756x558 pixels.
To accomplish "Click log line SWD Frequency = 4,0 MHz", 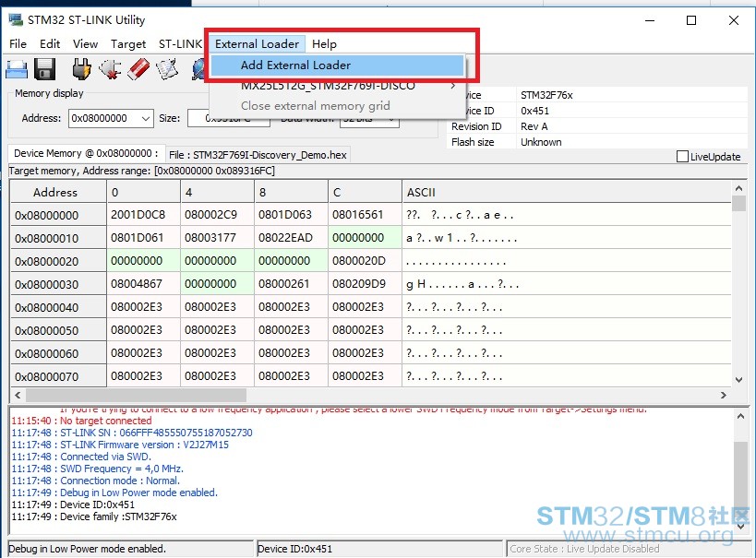I will pyautogui.click(x=98, y=469).
